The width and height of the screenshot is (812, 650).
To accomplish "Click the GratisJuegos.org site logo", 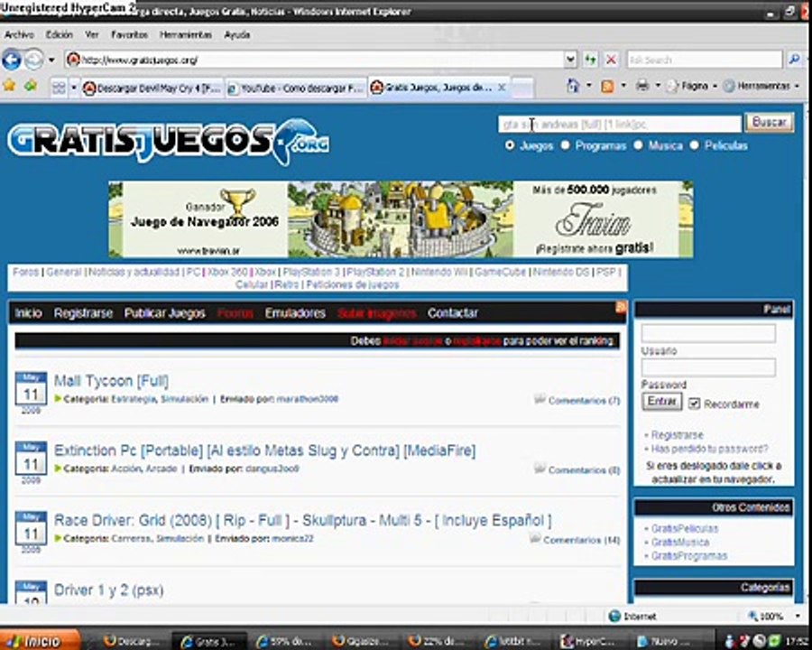I will (x=169, y=141).
